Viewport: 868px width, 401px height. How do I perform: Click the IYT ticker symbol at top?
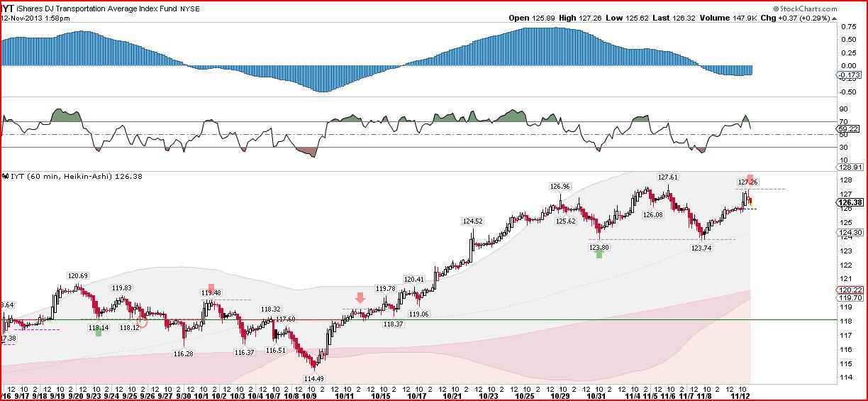pos(6,8)
